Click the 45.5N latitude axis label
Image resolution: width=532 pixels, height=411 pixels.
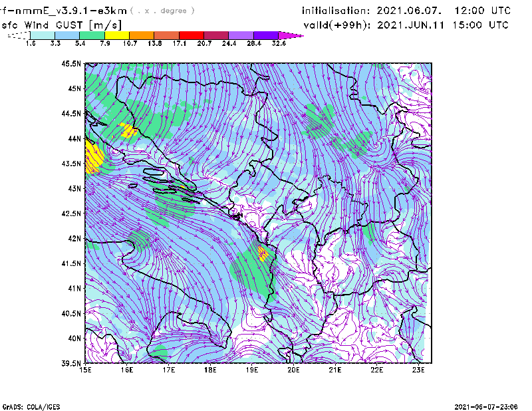(x=71, y=64)
